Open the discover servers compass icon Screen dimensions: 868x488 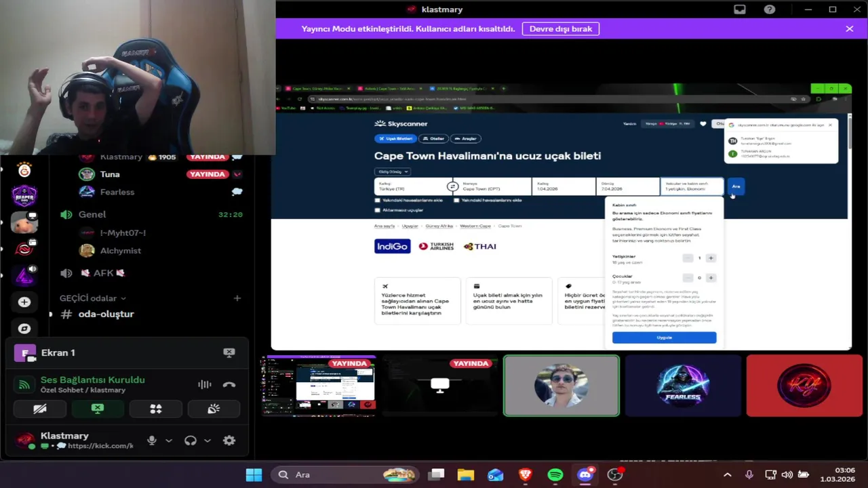pyautogui.click(x=24, y=329)
